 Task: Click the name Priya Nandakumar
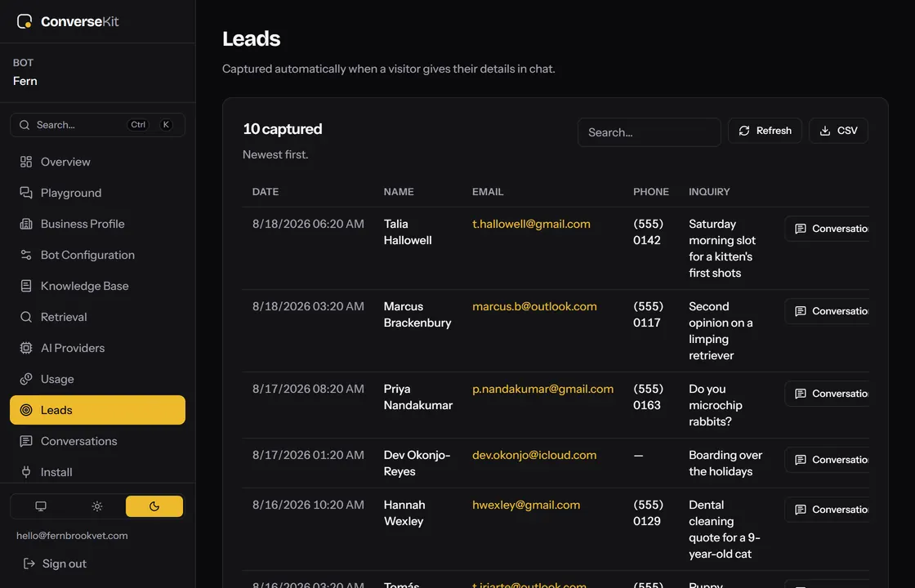tap(417, 397)
